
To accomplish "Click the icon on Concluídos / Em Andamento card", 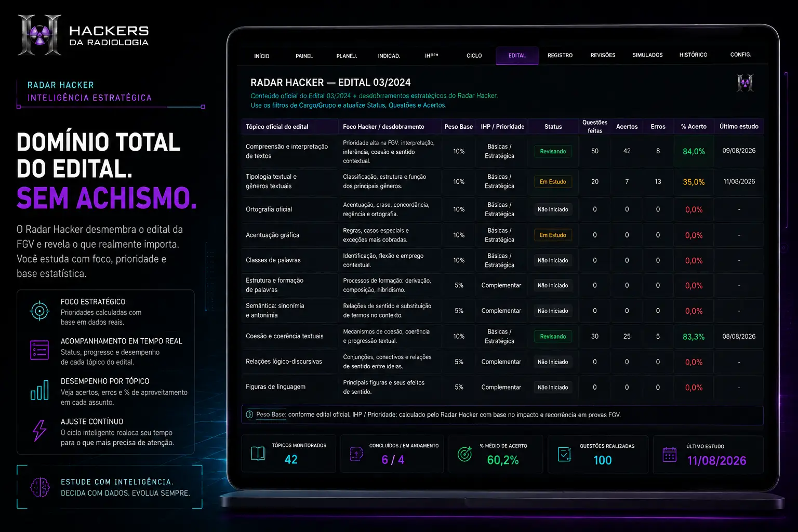I will (356, 454).
